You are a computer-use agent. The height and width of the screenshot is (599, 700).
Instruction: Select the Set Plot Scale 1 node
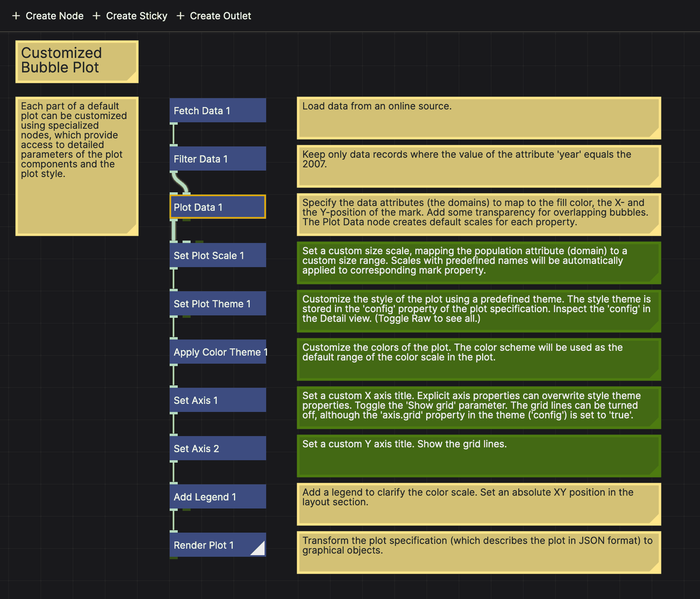[218, 255]
